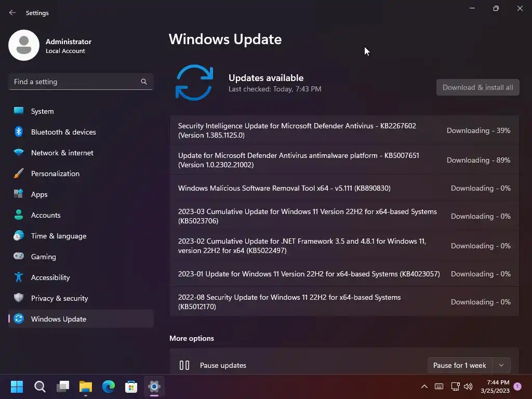This screenshot has width=532, height=399.
Task: Open Time & language settings
Action: (x=81, y=236)
